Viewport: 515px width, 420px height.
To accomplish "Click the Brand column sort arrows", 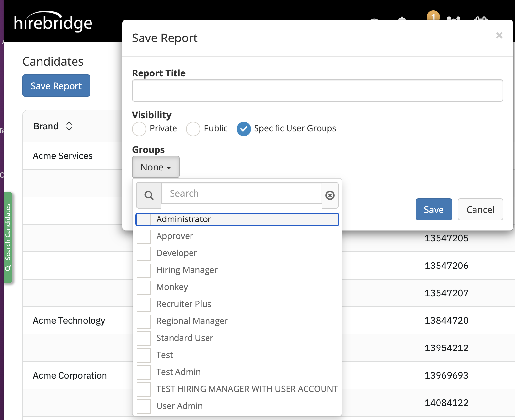I will (69, 126).
